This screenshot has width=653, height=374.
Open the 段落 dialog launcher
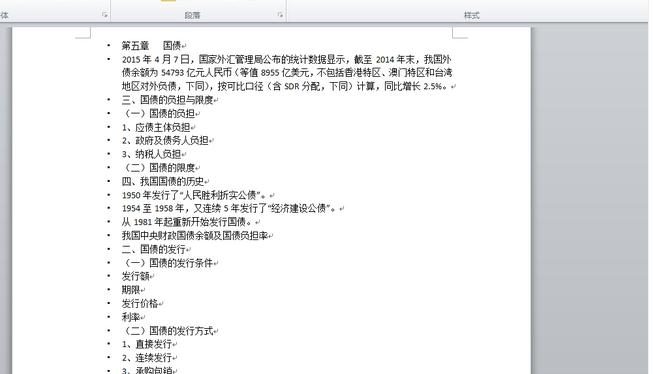tap(280, 15)
